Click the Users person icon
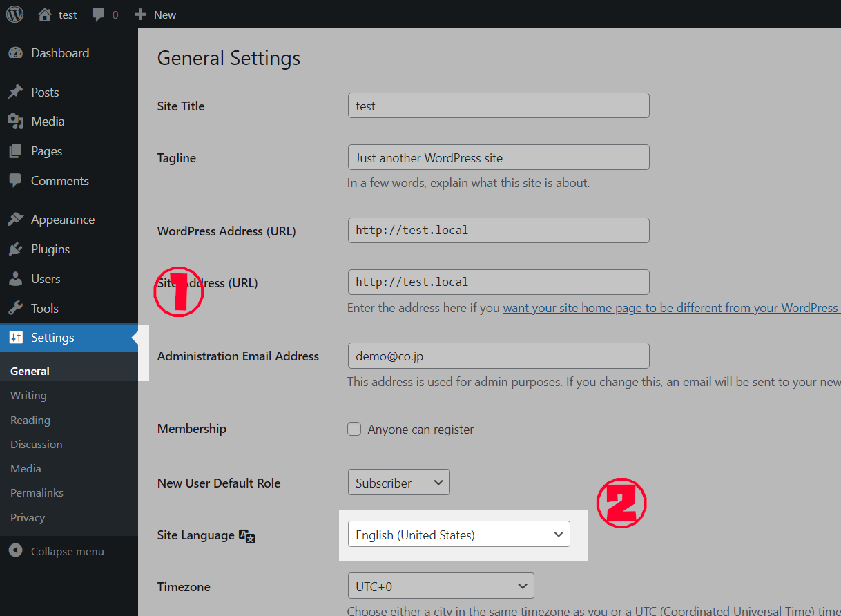The width and height of the screenshot is (841, 616). (x=15, y=279)
